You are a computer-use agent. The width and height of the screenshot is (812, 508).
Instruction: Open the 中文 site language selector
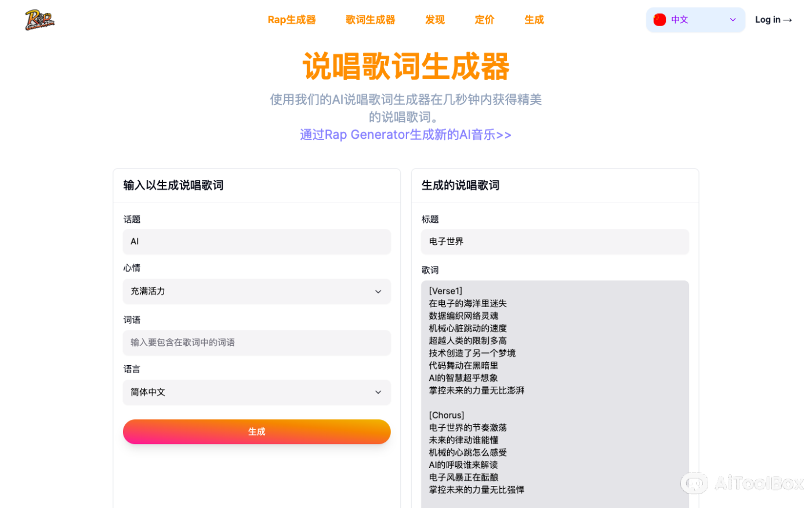(x=695, y=19)
